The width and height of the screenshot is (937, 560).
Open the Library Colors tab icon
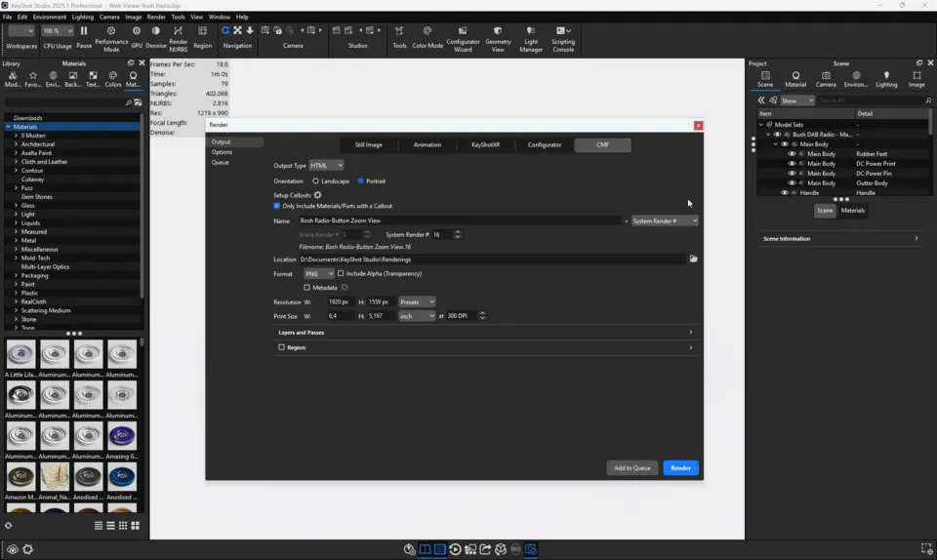[113, 78]
